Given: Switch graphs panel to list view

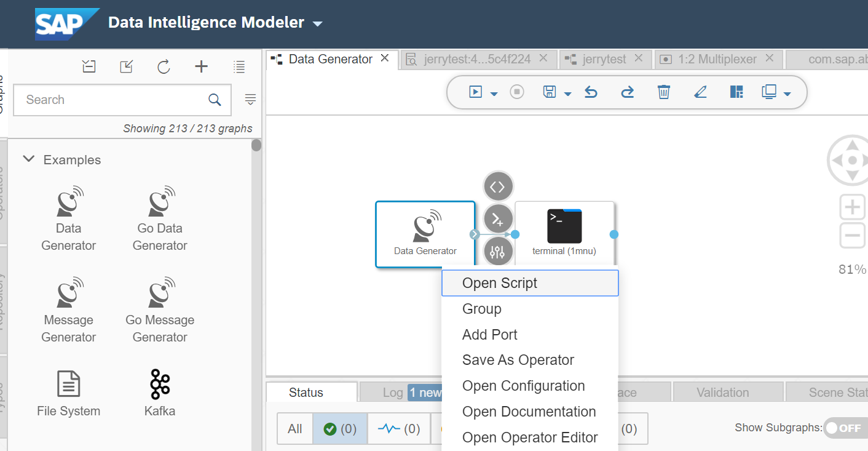Looking at the screenshot, I should click(x=239, y=66).
